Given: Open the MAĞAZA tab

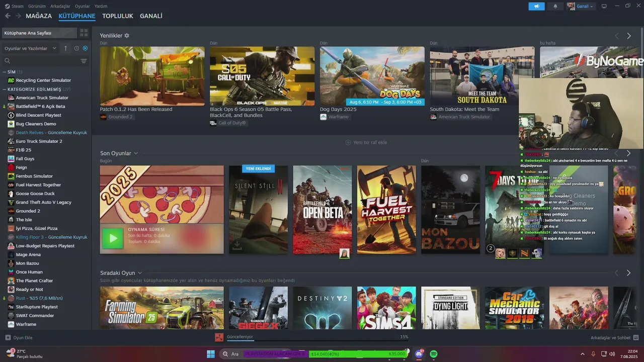Looking at the screenshot, I should click(39, 16).
